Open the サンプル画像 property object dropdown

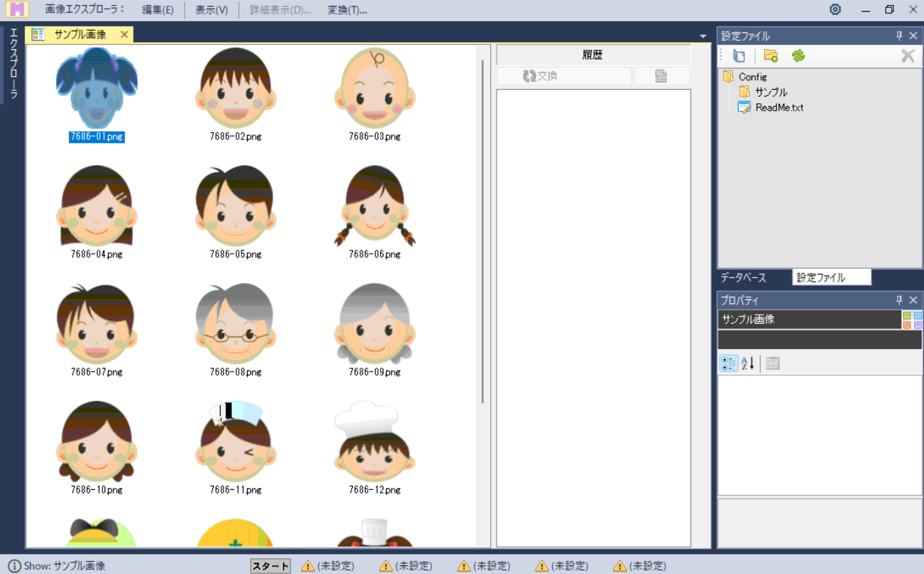pyautogui.click(x=809, y=319)
